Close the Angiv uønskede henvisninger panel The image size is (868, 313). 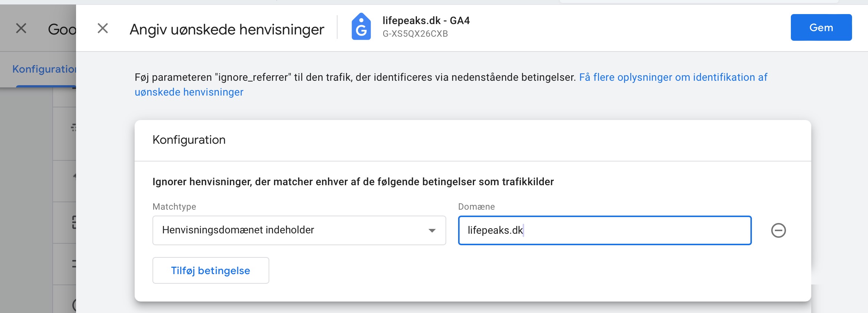[x=103, y=28]
